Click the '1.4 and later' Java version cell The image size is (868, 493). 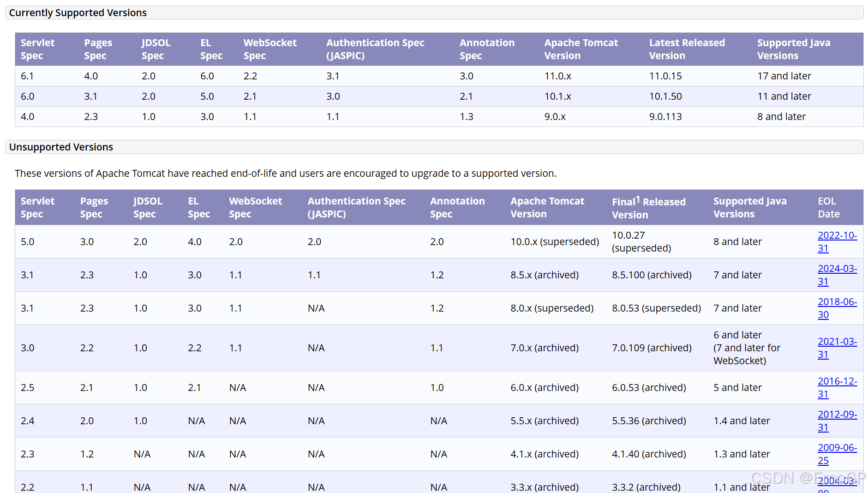(x=742, y=421)
